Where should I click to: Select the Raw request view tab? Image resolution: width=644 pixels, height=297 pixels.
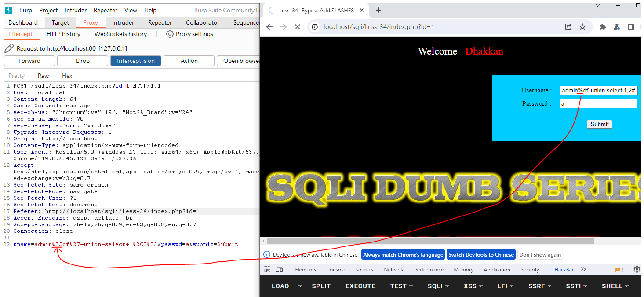click(43, 76)
